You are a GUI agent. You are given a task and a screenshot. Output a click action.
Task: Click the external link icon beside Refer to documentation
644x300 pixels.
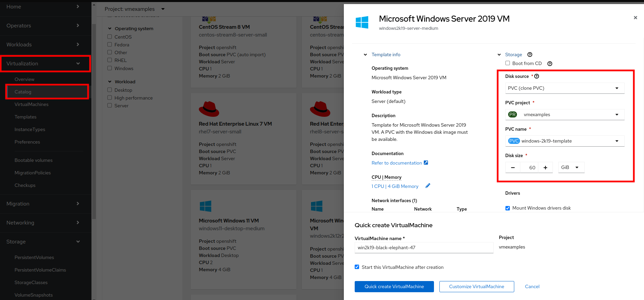[x=426, y=163]
